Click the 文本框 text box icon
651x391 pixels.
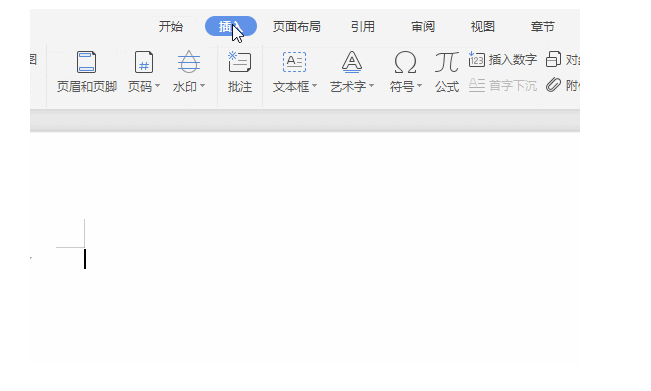pos(294,62)
